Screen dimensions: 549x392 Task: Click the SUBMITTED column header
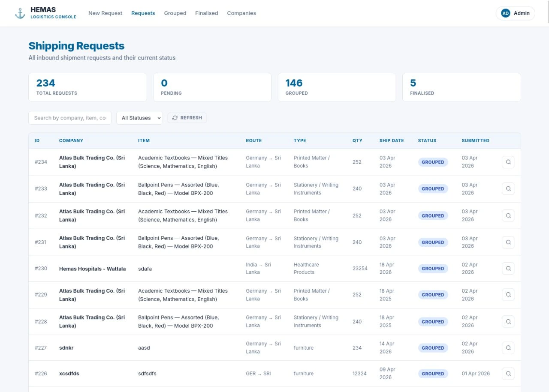[475, 141]
